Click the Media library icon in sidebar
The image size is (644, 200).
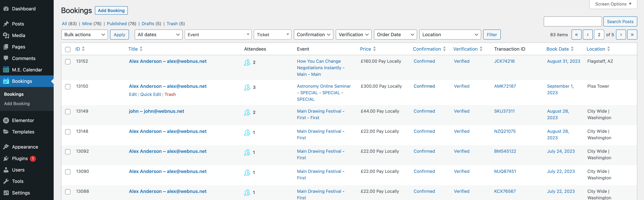(6, 36)
